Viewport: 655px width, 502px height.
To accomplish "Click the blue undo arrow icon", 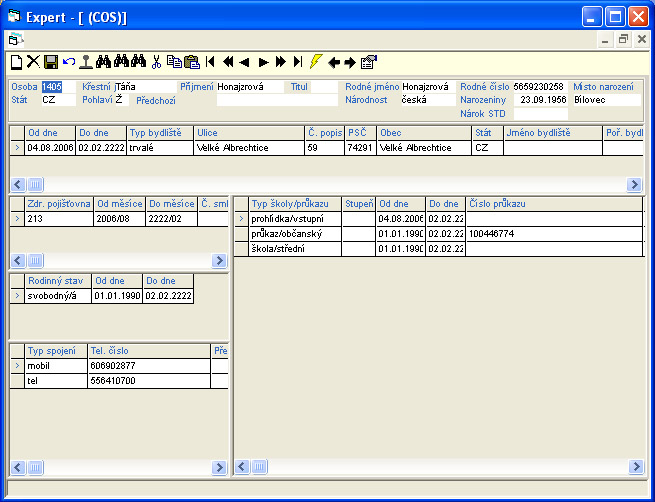I will pos(68,62).
